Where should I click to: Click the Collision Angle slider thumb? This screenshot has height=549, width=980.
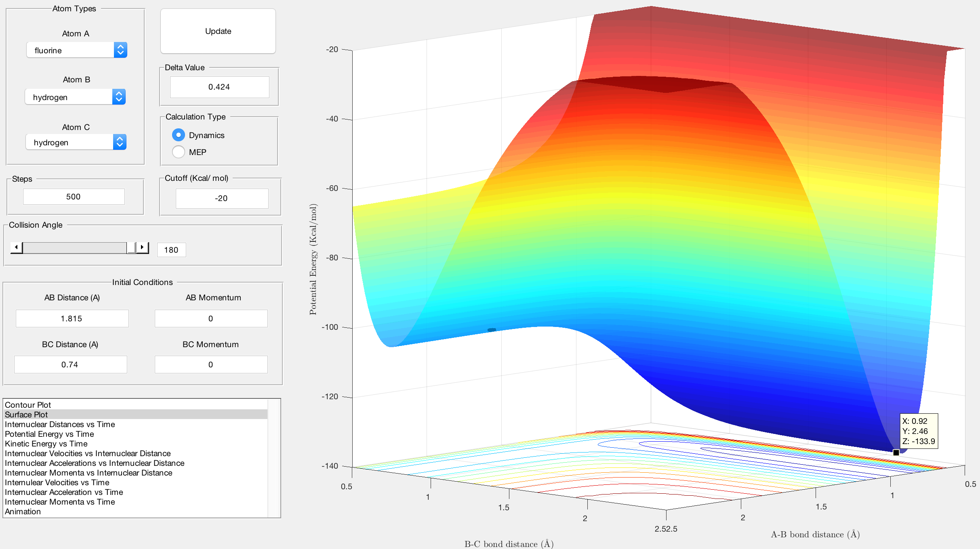pyautogui.click(x=131, y=247)
